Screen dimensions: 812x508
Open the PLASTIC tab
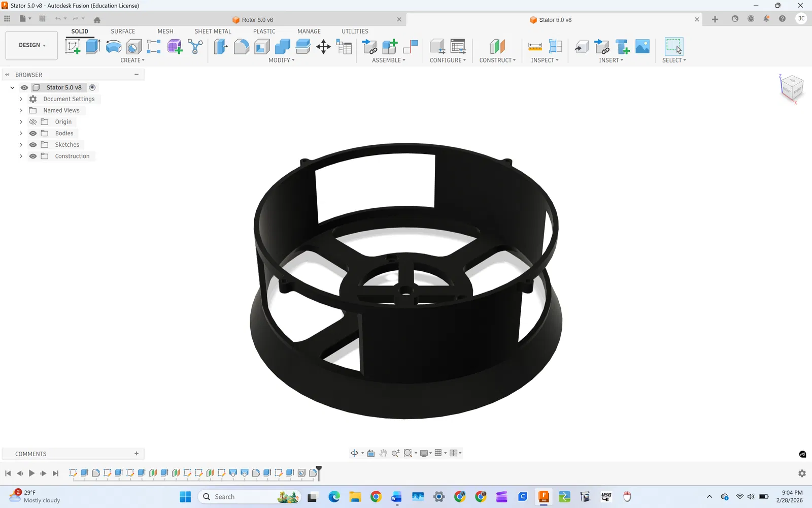tap(264, 31)
